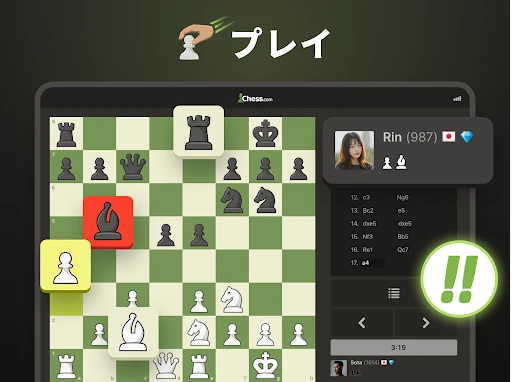Viewport: 512px width, 382px height.
Task: Jump to white's move 14. dxe5
Action: pos(369,223)
